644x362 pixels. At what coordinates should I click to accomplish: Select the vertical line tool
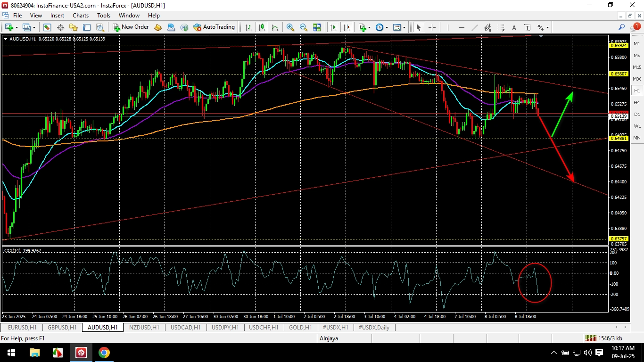pyautogui.click(x=448, y=27)
